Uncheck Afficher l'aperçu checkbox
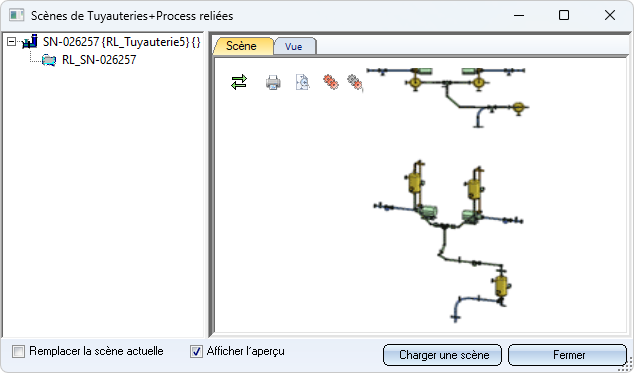This screenshot has height=373, width=634. click(197, 351)
